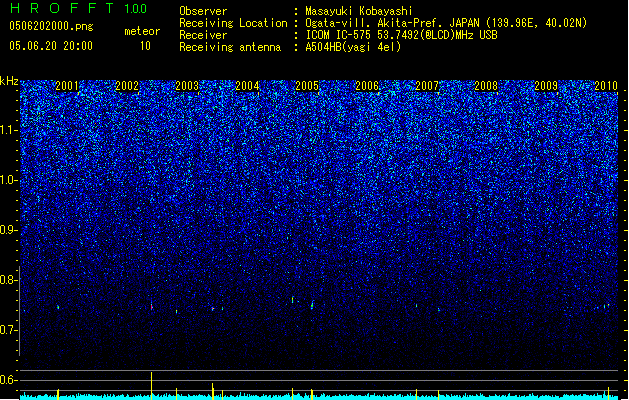Click the kHz axis unit label
The height and width of the screenshot is (400, 629).
click(x=9, y=81)
